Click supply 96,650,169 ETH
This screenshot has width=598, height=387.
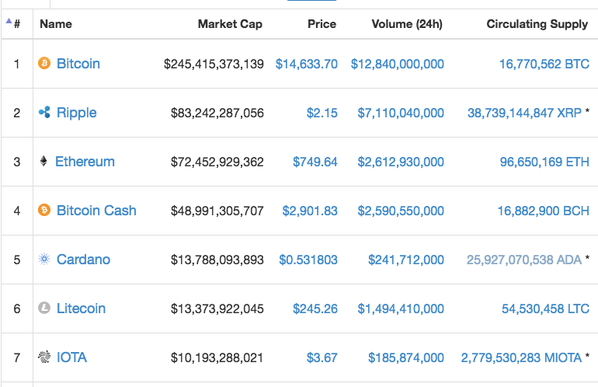click(545, 162)
